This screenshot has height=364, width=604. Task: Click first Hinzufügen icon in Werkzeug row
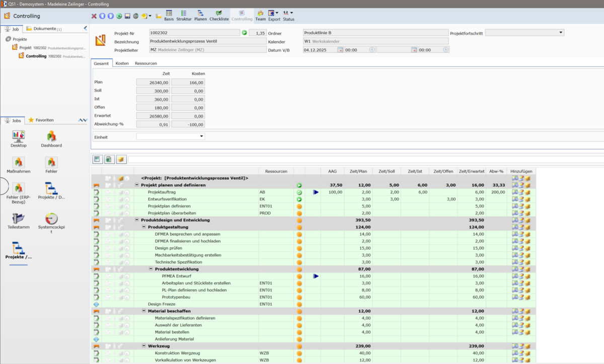[x=515, y=346]
